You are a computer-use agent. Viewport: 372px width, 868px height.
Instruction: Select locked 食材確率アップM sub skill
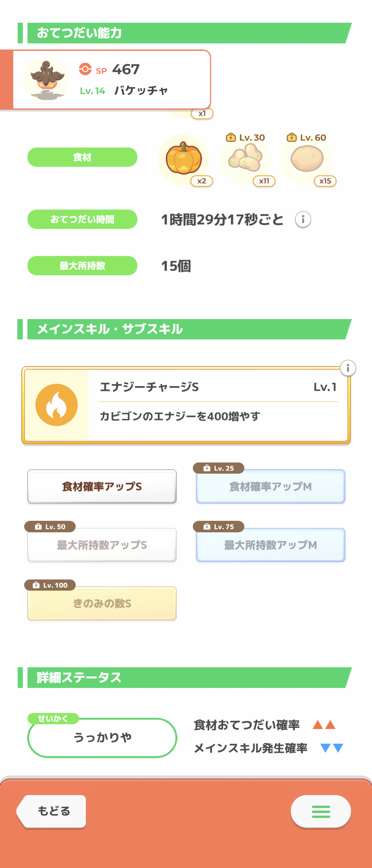[x=271, y=487]
